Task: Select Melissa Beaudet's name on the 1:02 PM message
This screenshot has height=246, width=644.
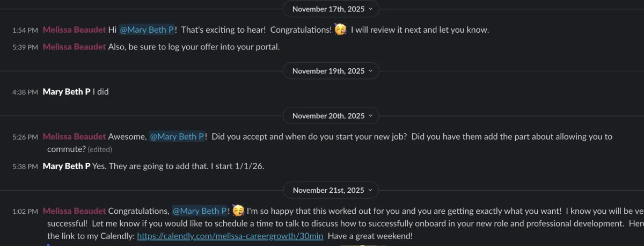Action: pyautogui.click(x=74, y=211)
